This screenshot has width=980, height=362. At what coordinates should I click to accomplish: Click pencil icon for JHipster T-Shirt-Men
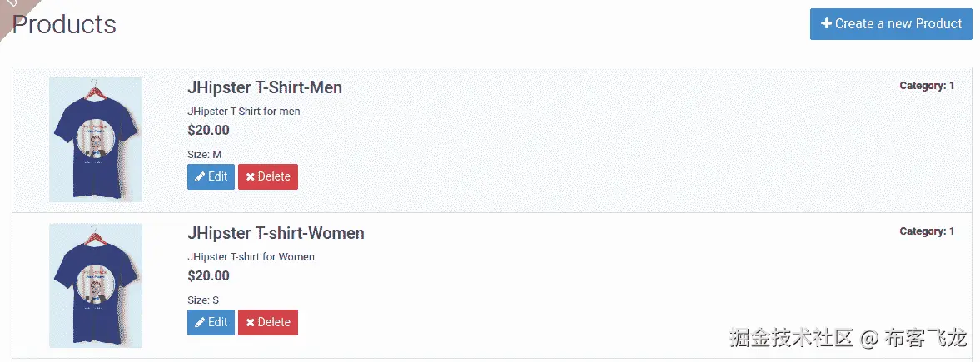(200, 177)
